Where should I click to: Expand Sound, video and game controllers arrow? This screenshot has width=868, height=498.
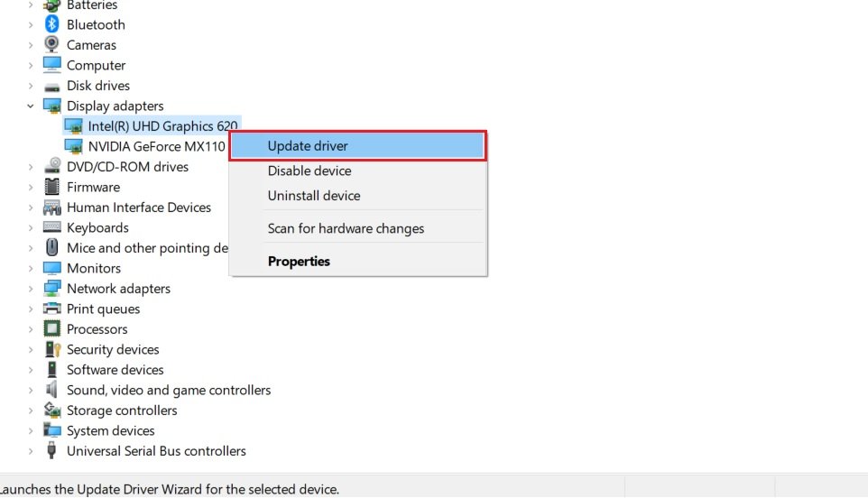[31, 390]
